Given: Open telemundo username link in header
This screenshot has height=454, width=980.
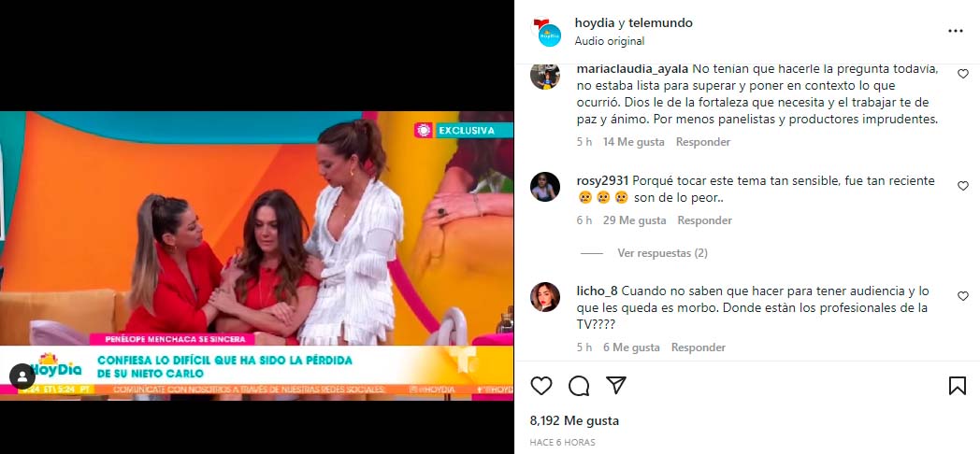Looking at the screenshot, I should point(660,23).
